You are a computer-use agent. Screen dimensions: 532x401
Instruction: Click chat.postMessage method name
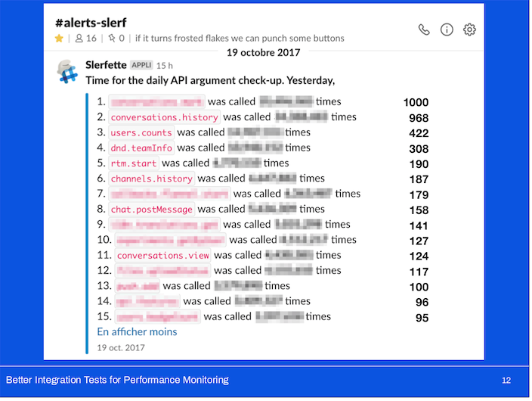point(152,210)
